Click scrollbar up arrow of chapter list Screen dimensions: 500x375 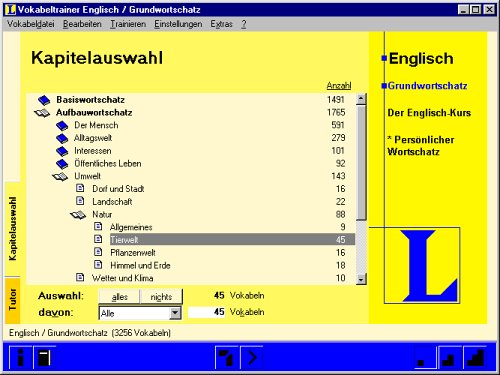pyautogui.click(x=361, y=99)
